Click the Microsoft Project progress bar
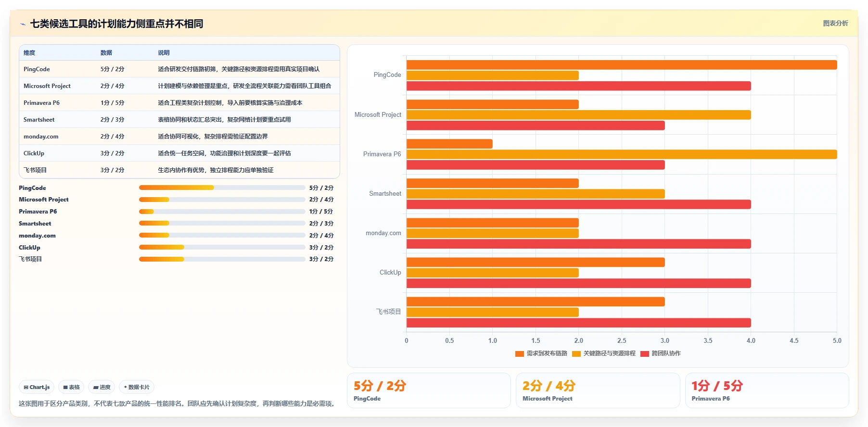 tap(222, 200)
